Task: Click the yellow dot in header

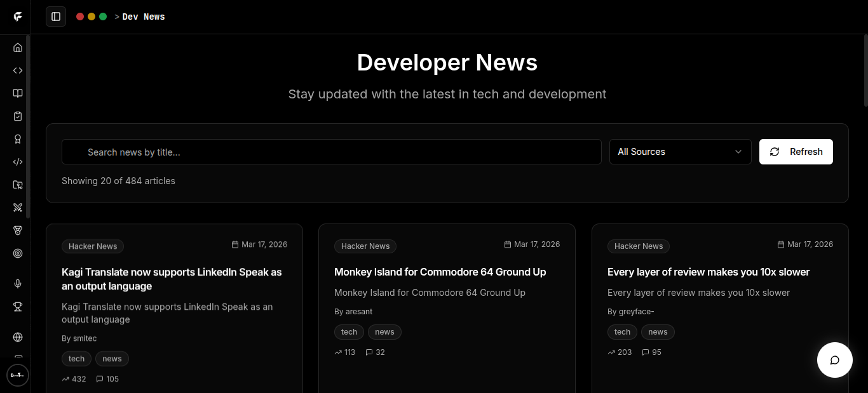Action: pyautogui.click(x=92, y=17)
